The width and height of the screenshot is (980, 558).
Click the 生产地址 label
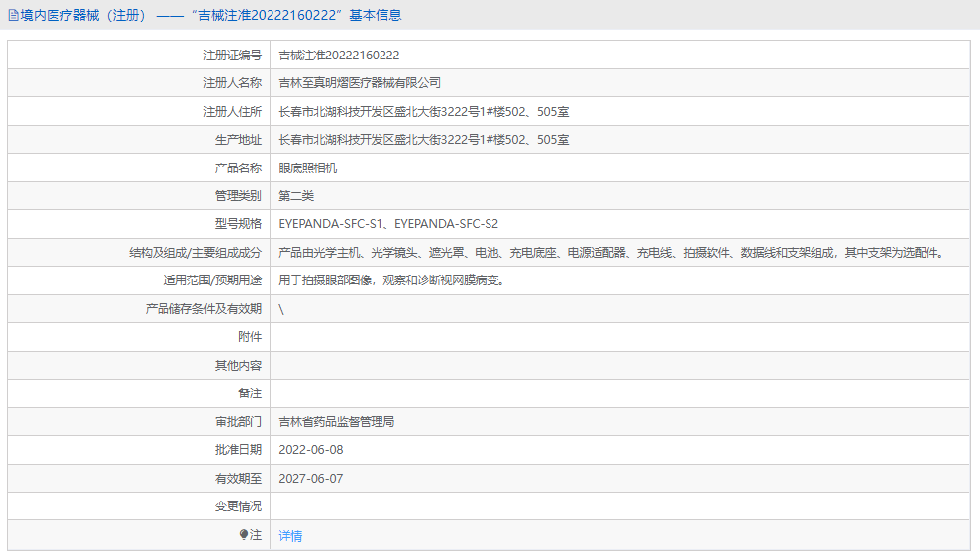click(238, 140)
